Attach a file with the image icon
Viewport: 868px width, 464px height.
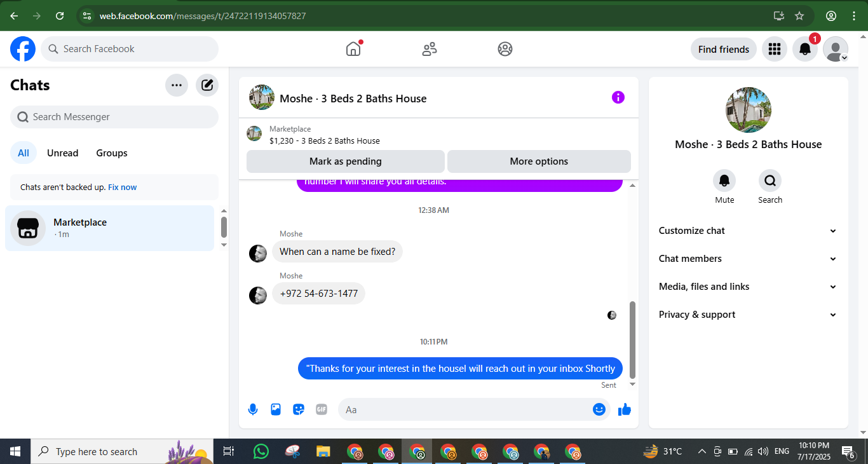click(276, 409)
